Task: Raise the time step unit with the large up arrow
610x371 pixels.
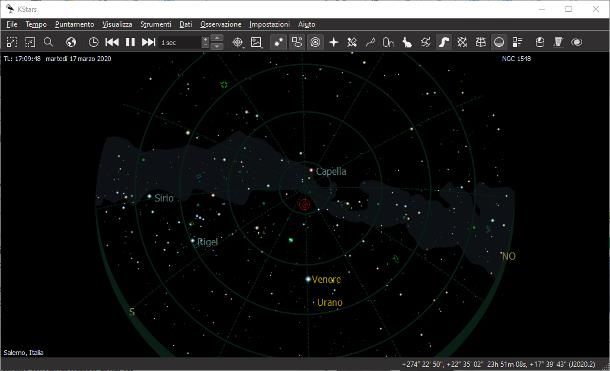Action: (217, 38)
